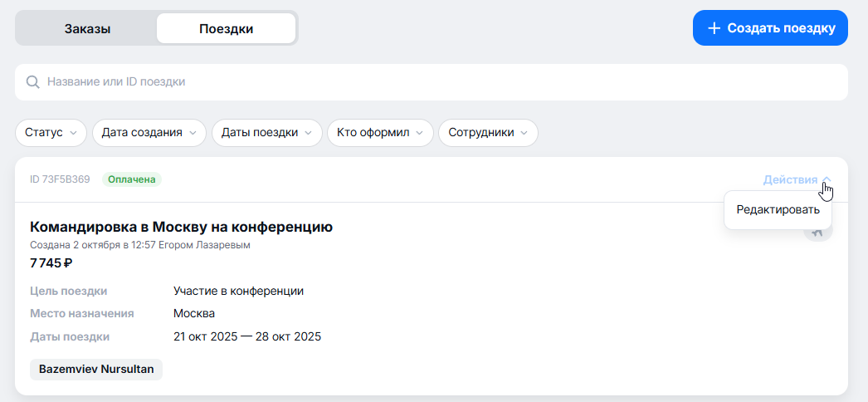Viewport: 868px width, 402px height.
Task: Click the trip ID 73F5B369
Action: pyautogui.click(x=60, y=179)
